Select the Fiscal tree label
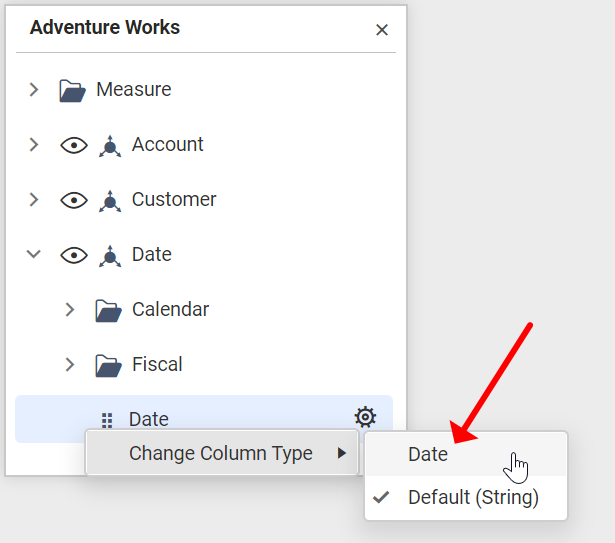Screen dimensions: 615x543 point(157,364)
